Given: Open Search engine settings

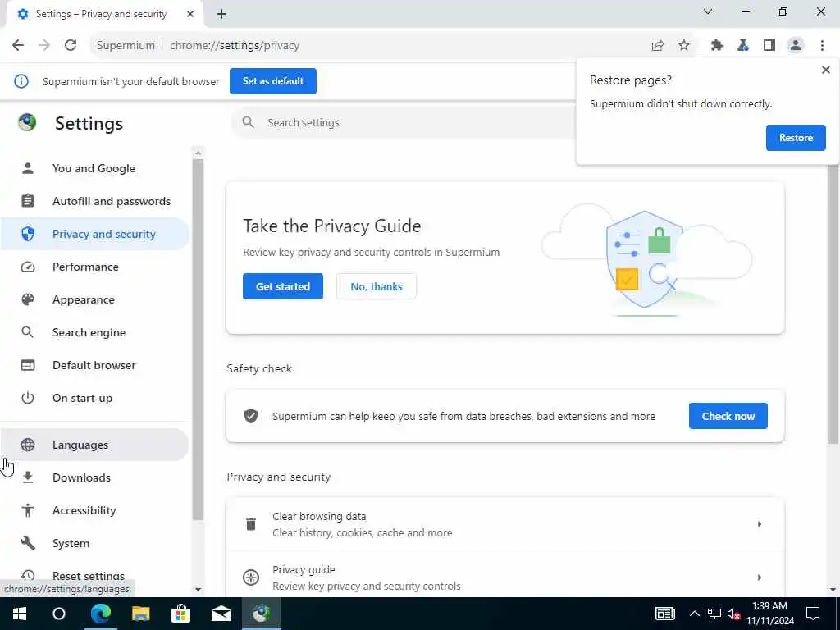Looking at the screenshot, I should [x=95, y=332].
